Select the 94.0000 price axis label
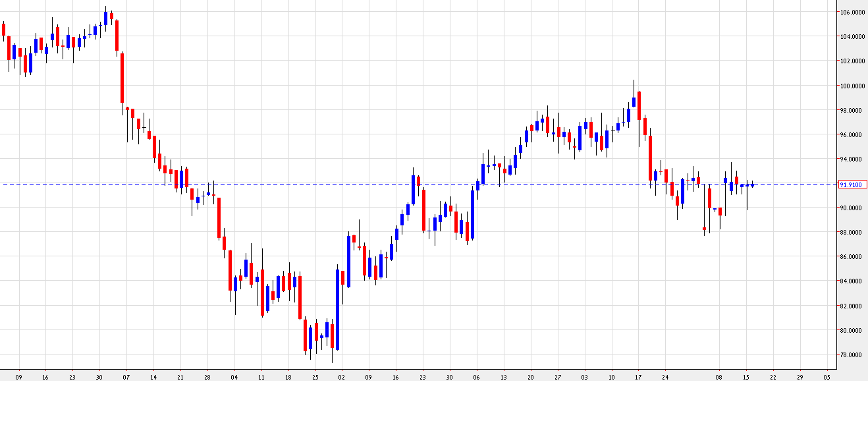Screen dimensions: 868x427 click(852, 159)
